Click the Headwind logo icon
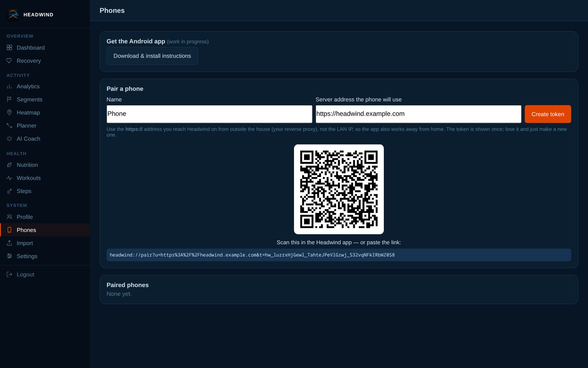 click(x=13, y=14)
